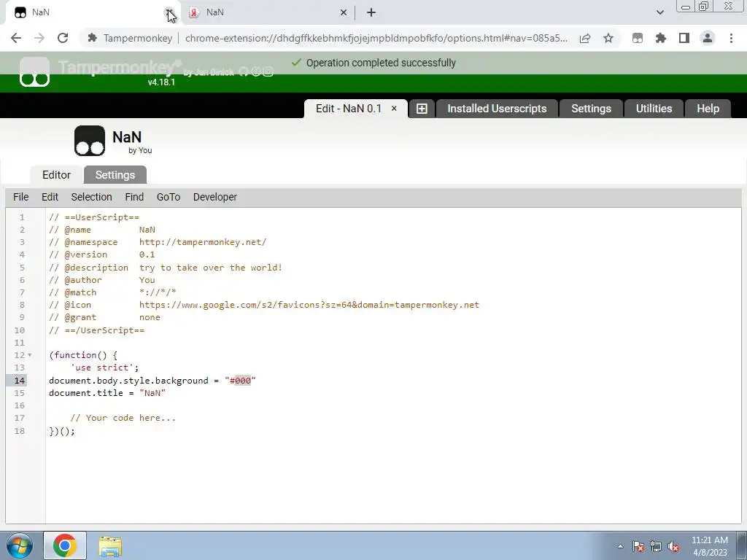Open the Extensions puzzle-piece menu
Viewport: 747px width, 560px height.
(x=661, y=38)
